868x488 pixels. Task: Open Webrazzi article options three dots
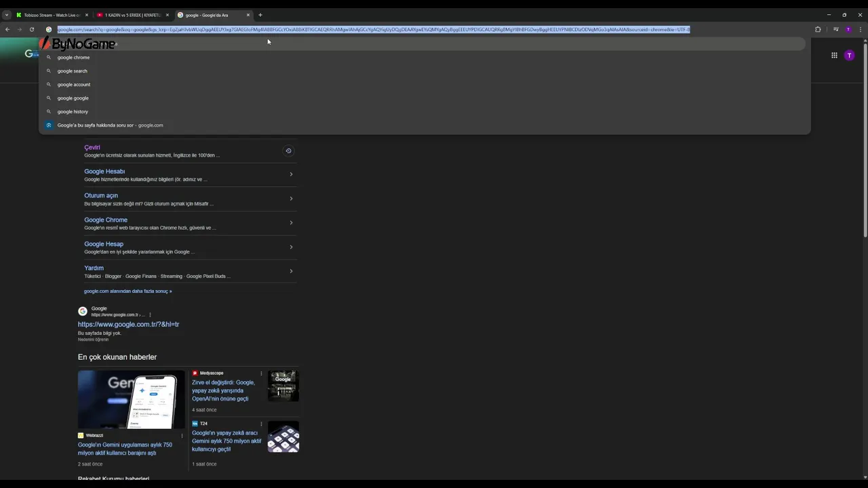click(x=182, y=436)
